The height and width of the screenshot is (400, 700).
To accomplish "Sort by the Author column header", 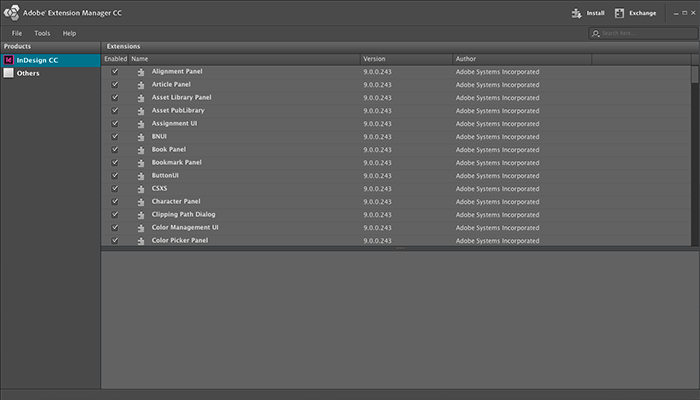I will (522, 59).
